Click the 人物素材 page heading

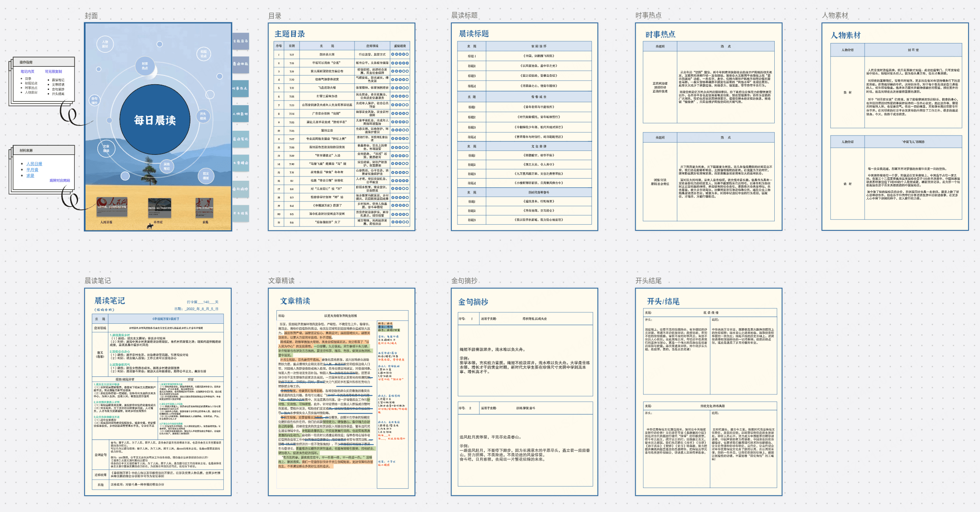[x=845, y=35]
